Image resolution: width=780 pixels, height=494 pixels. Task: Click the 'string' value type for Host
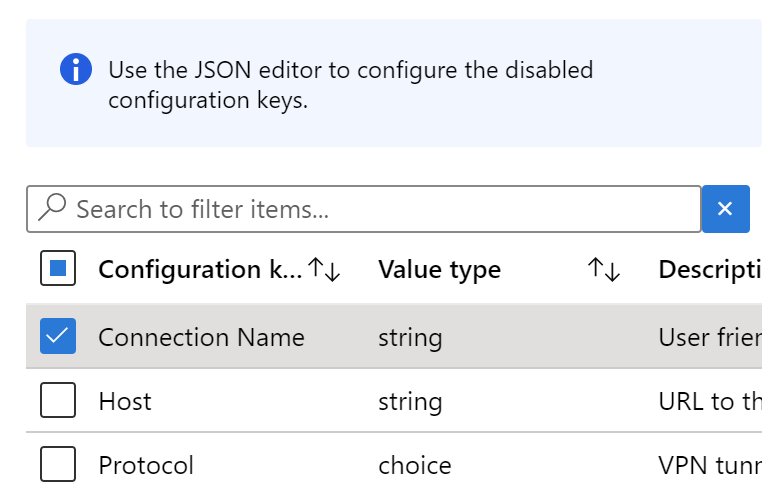tap(410, 401)
